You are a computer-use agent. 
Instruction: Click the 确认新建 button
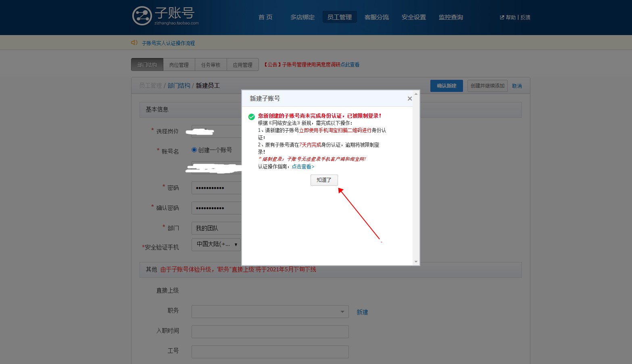[x=446, y=85]
